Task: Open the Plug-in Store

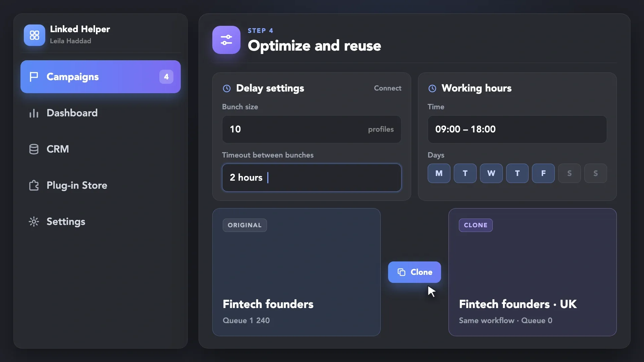Action: click(101, 185)
